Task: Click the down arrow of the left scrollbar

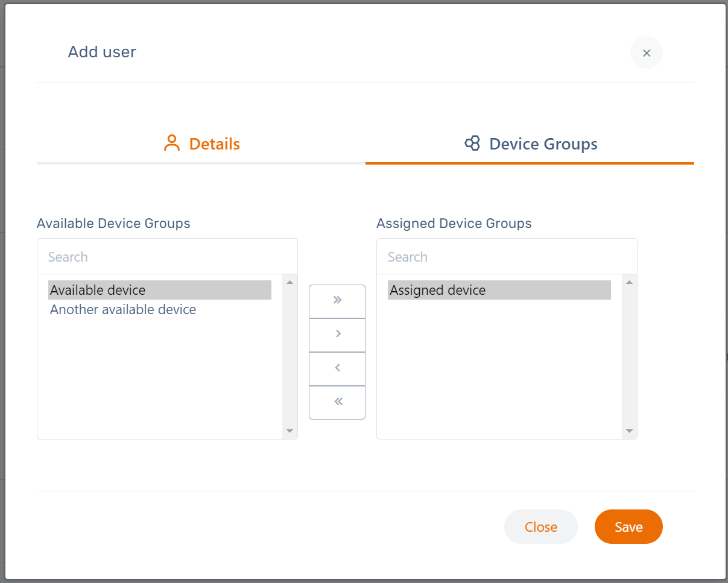Action: [290, 431]
